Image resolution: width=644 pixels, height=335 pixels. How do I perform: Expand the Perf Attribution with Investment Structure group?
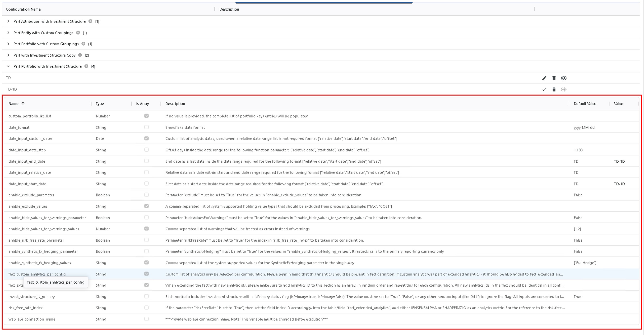click(8, 21)
